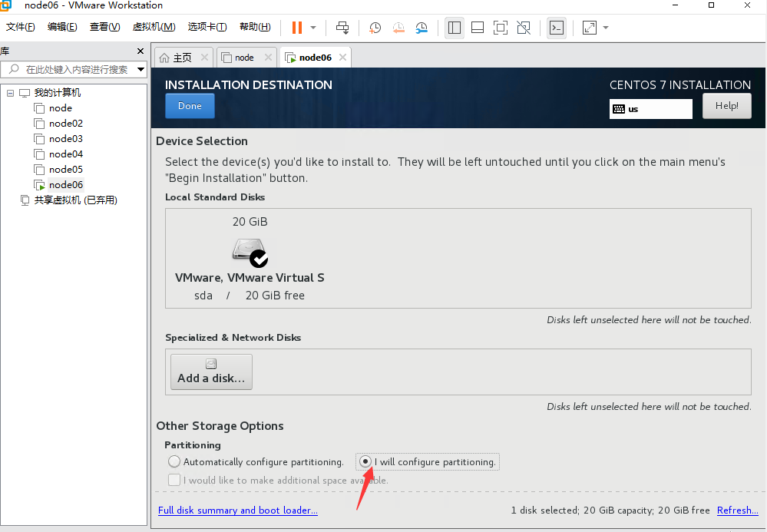Open the 查看(V) menu
This screenshot has width=767, height=532.
pos(104,27)
